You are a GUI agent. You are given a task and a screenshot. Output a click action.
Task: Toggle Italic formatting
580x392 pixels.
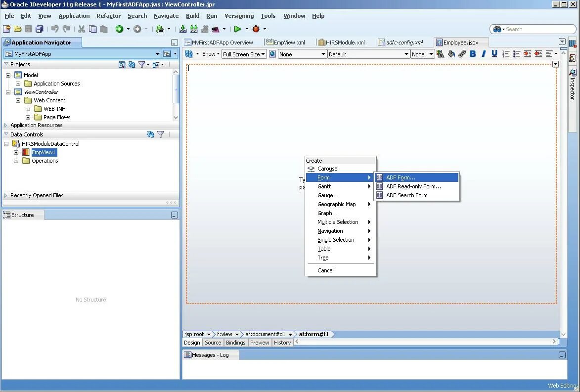[484, 54]
